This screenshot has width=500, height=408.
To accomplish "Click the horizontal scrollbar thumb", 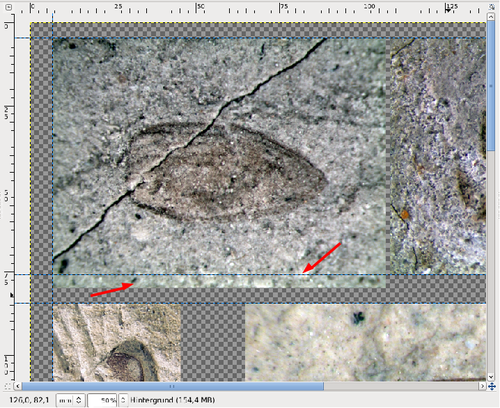I will (x=173, y=386).
